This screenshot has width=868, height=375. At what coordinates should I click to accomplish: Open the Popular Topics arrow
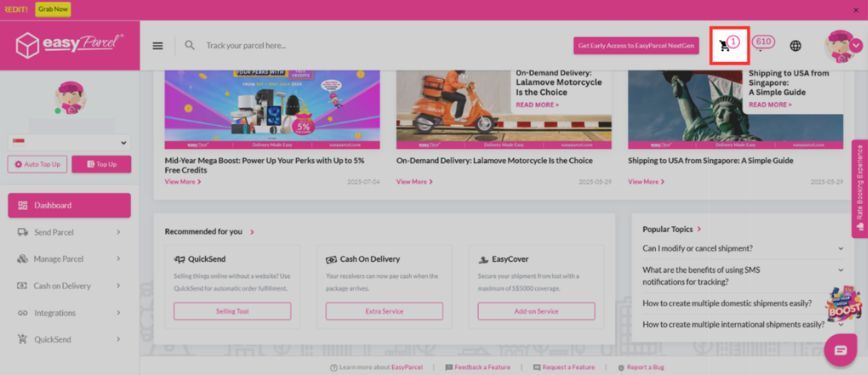(x=699, y=229)
